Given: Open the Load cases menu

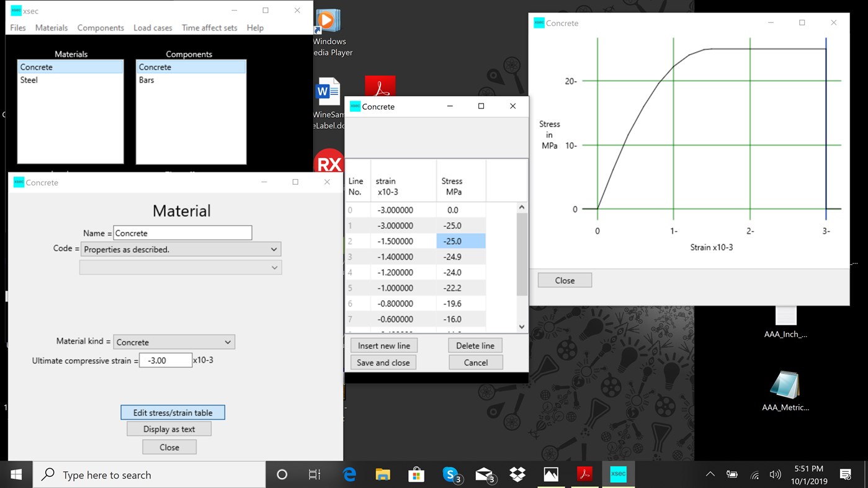Looking at the screenshot, I should [153, 27].
